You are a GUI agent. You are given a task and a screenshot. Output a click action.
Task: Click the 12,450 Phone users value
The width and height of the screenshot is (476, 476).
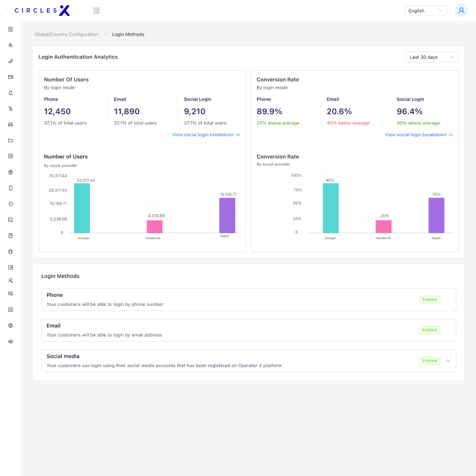(x=57, y=111)
